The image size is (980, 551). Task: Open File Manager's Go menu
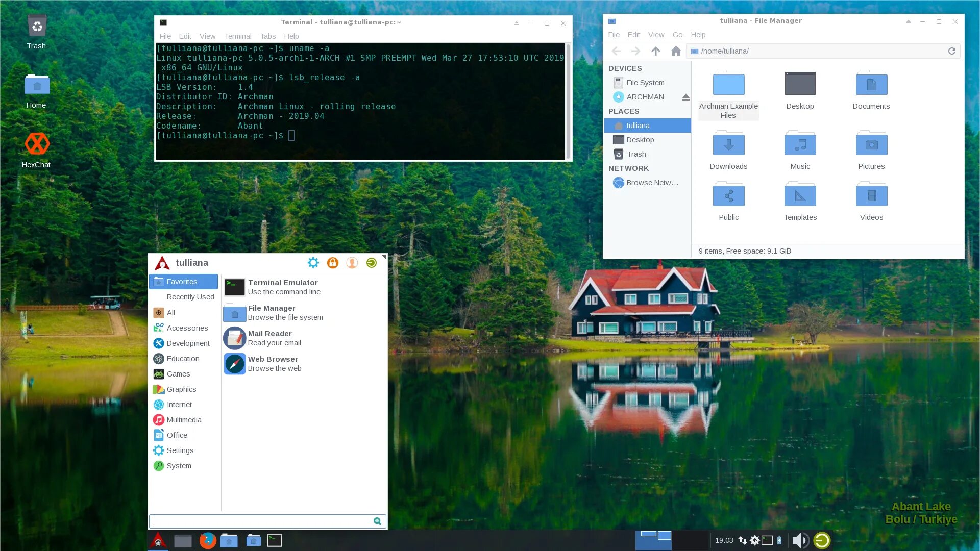coord(677,35)
